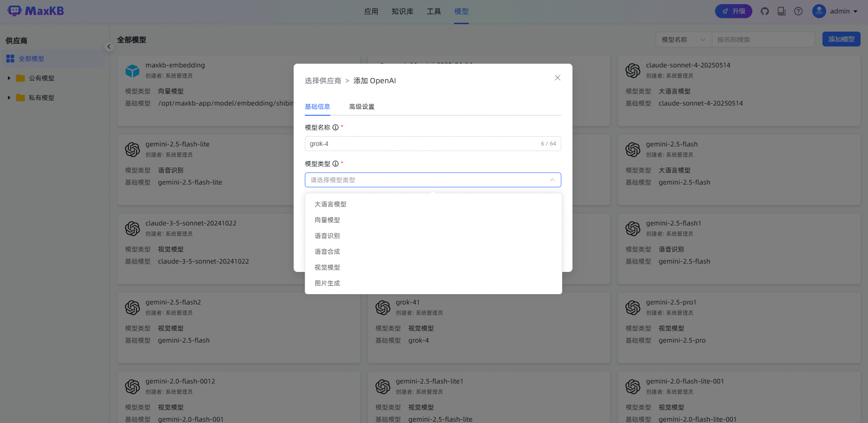Click the 按名称搜索 search field
Image resolution: width=868 pixels, height=423 pixels.
coord(763,40)
